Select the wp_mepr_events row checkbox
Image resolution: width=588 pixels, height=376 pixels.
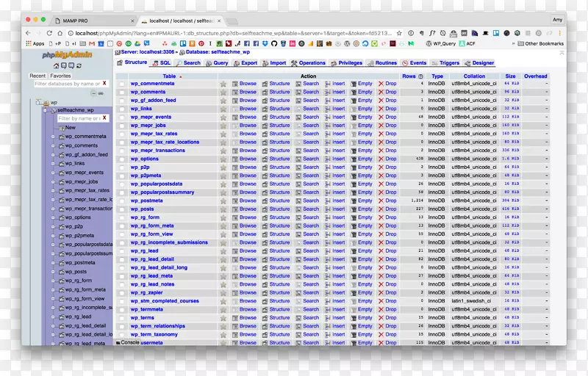[x=123, y=117]
